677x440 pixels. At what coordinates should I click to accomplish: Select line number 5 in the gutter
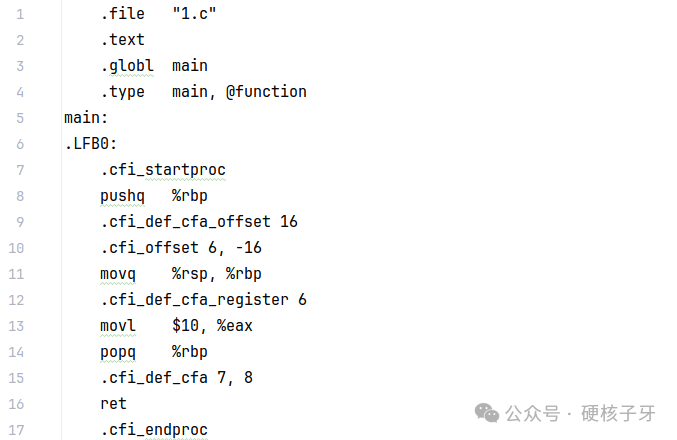[21, 118]
